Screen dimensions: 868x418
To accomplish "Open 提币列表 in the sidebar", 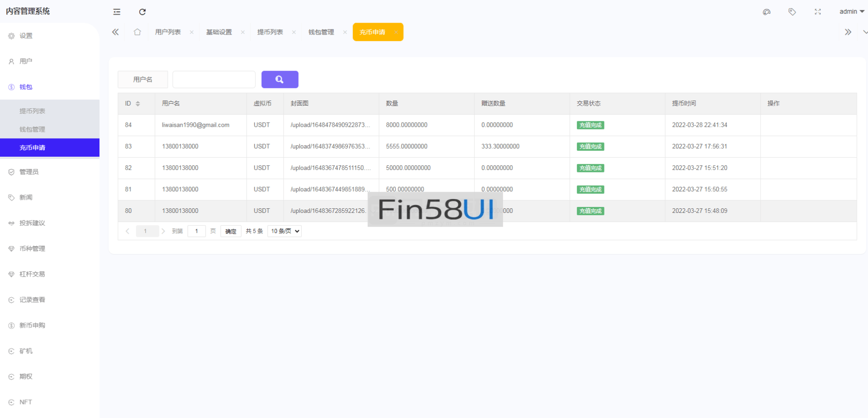I will [32, 111].
